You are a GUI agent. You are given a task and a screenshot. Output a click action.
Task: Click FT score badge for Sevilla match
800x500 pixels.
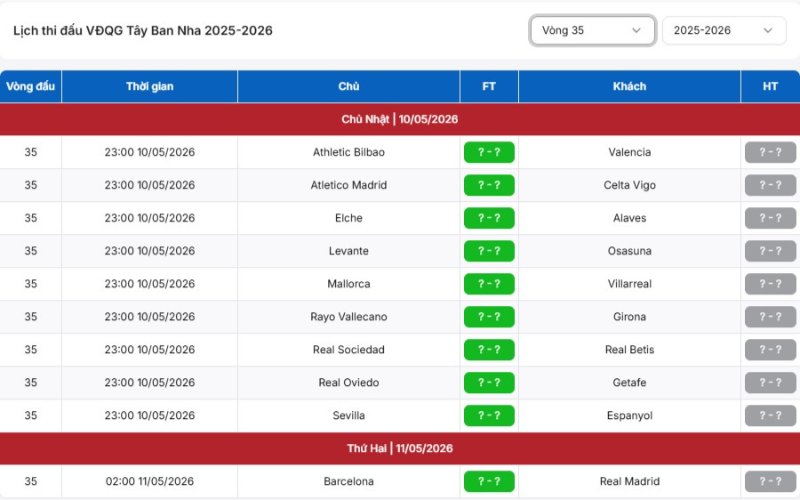point(489,415)
